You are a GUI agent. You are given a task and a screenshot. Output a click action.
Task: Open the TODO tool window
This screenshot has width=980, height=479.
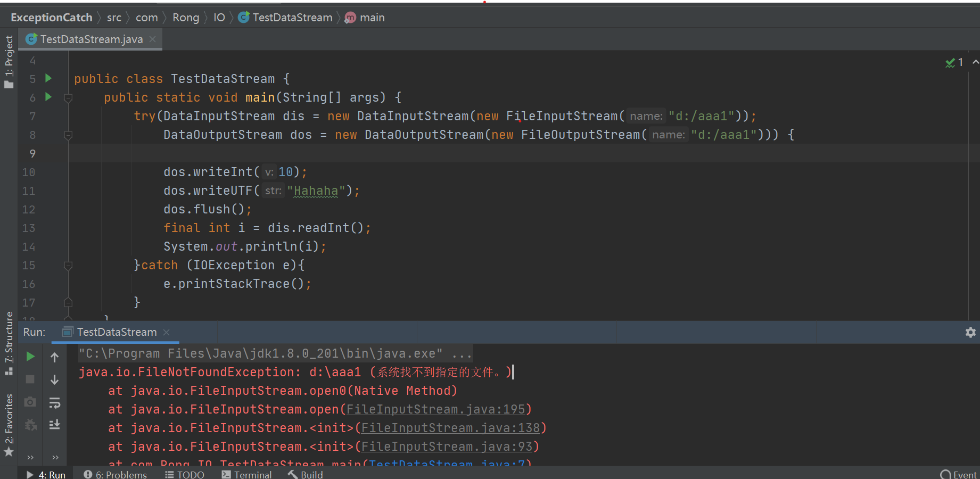pyautogui.click(x=184, y=474)
